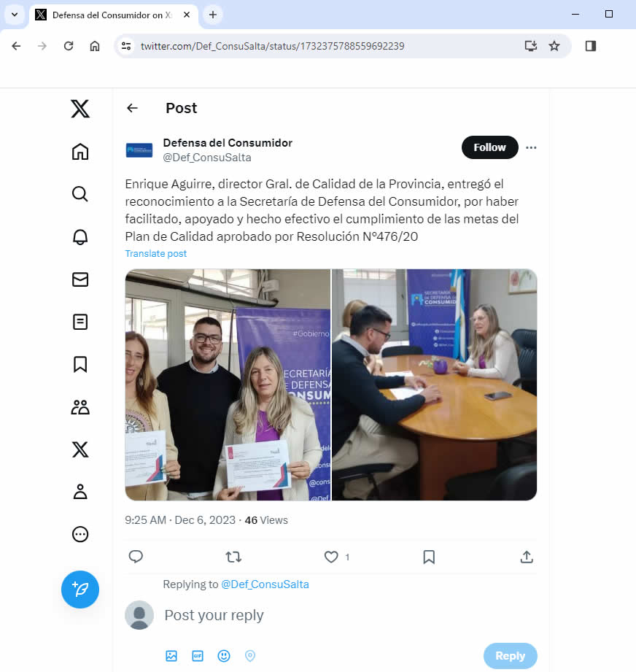The image size is (636, 672).
Task: Open the Explore search icon in sidebar
Action: pos(80,193)
